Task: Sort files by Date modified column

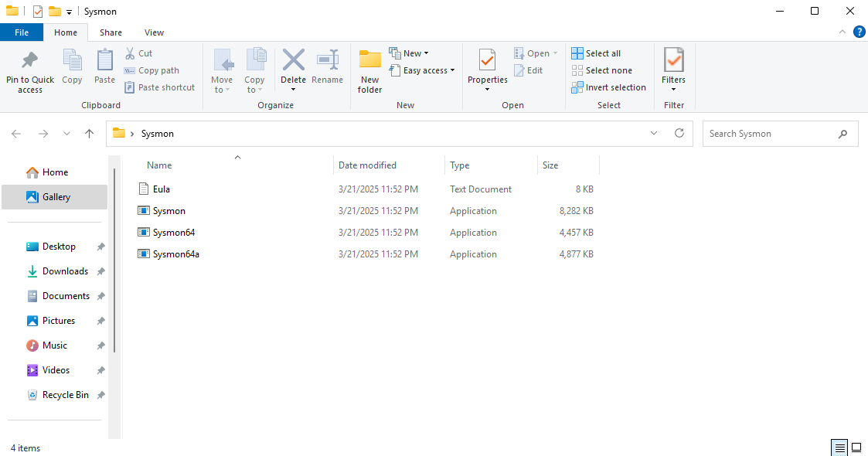Action: 367,165
